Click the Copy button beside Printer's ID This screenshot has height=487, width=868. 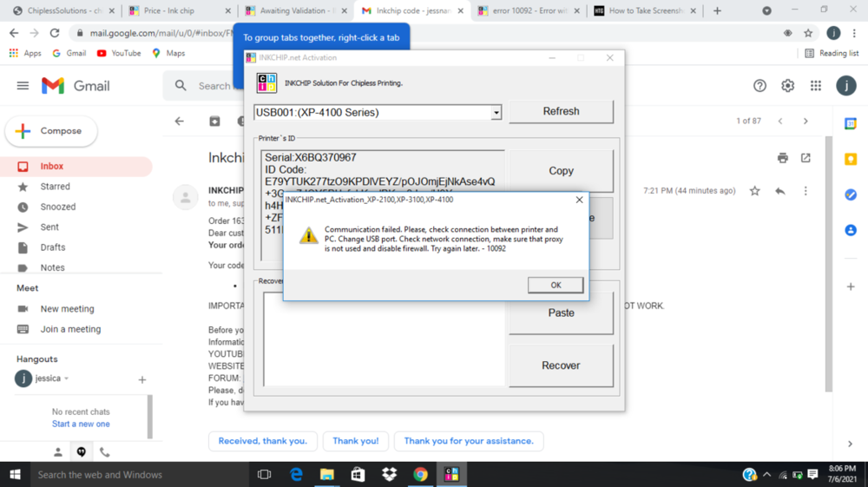point(561,171)
